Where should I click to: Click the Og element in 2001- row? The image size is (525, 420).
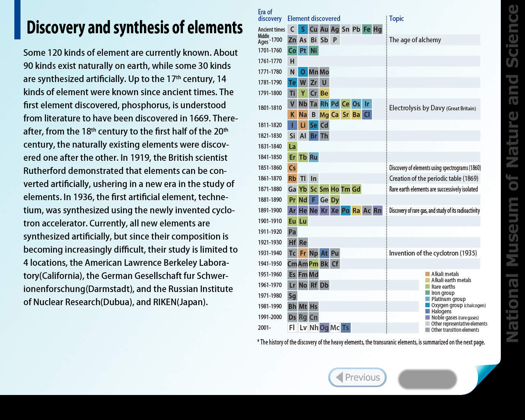(x=324, y=328)
